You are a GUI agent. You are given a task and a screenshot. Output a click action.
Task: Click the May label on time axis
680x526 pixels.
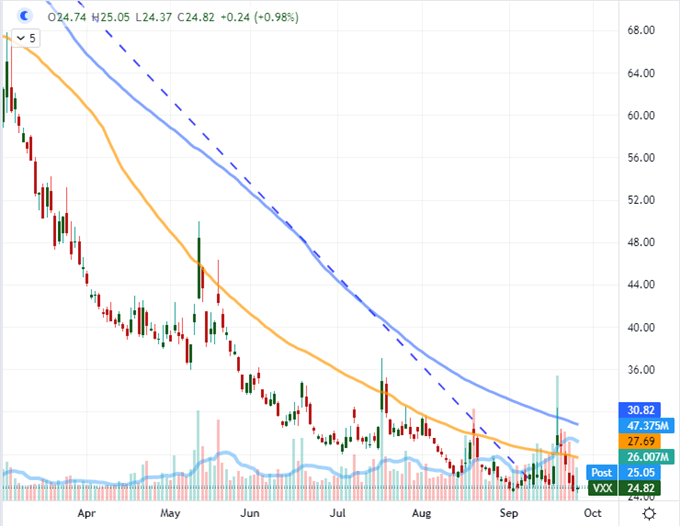[170, 513]
